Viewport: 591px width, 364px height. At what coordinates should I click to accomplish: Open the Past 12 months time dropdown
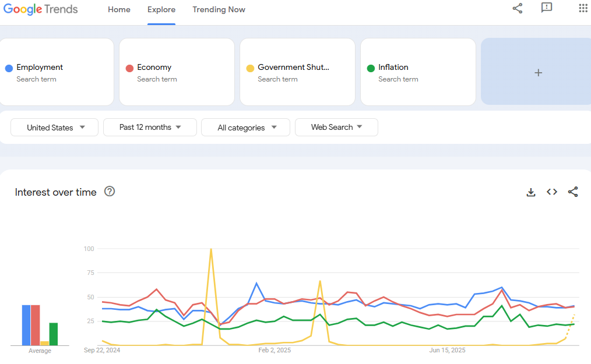[x=150, y=128]
